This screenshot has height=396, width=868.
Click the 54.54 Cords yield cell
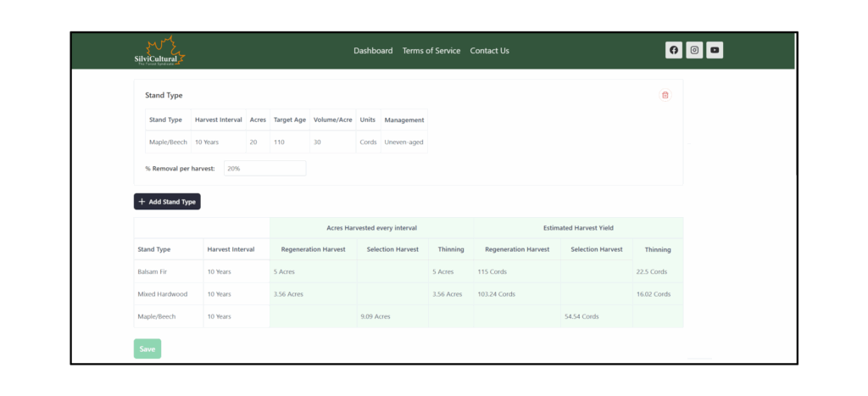(580, 316)
